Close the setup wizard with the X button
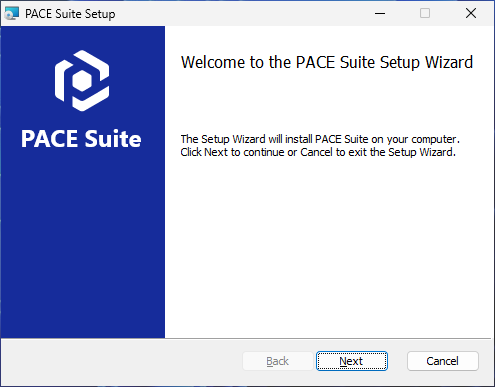 [471, 13]
